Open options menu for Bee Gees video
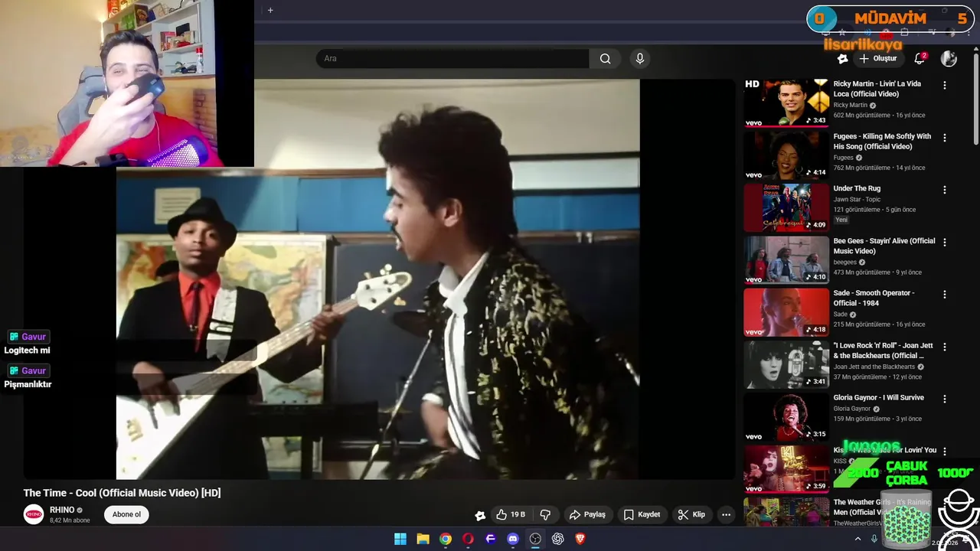Image resolution: width=980 pixels, height=551 pixels. coord(945,242)
